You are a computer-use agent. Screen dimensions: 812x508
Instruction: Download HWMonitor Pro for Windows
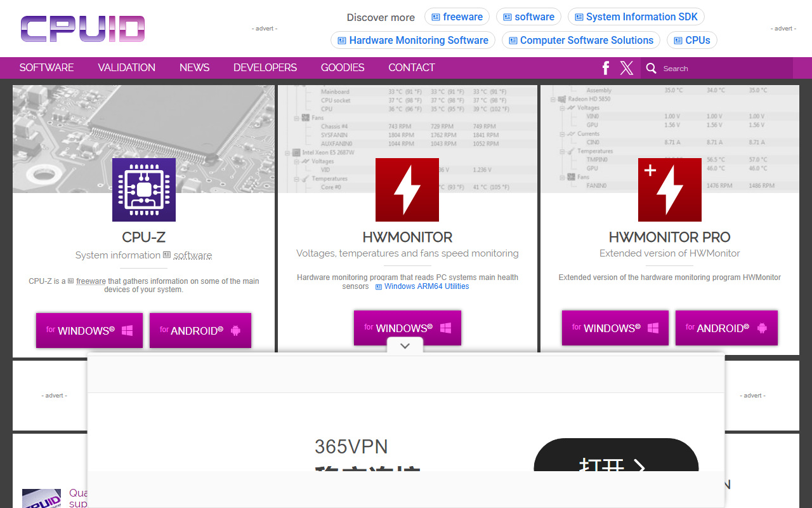coord(615,328)
